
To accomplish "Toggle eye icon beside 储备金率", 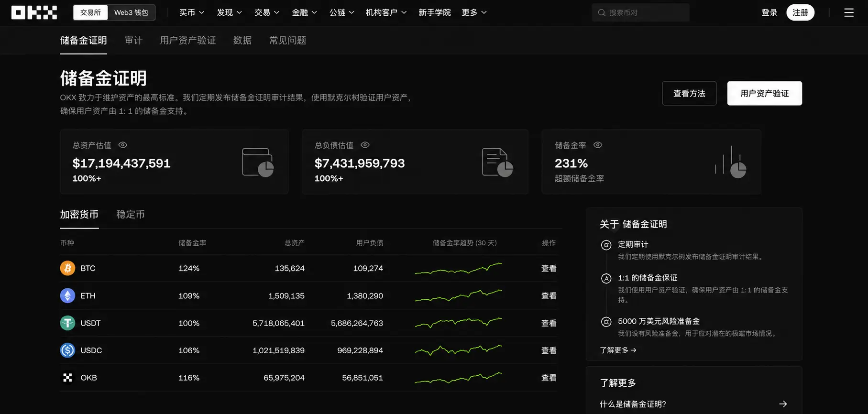I will click(598, 145).
